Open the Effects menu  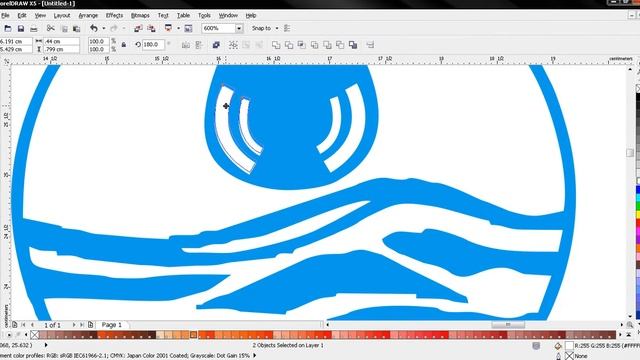114,16
